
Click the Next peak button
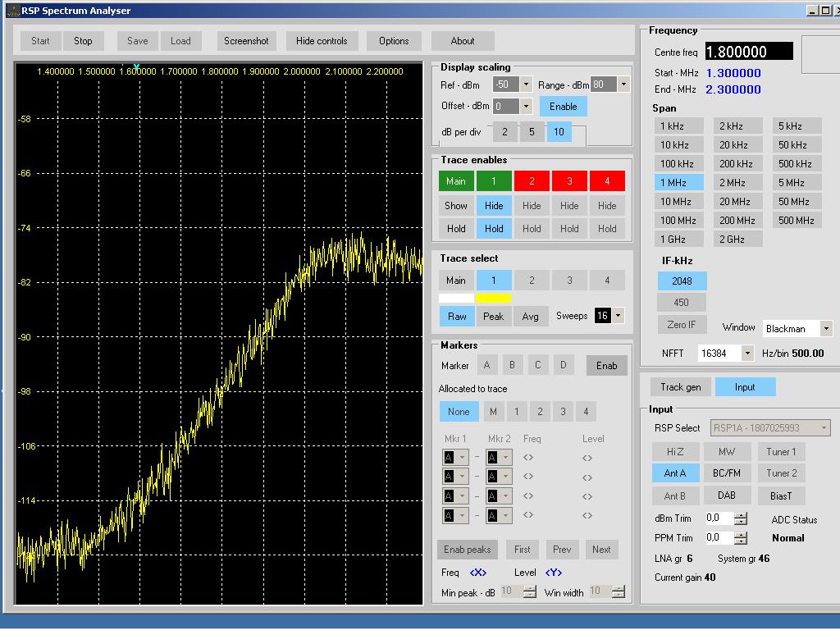click(x=601, y=550)
